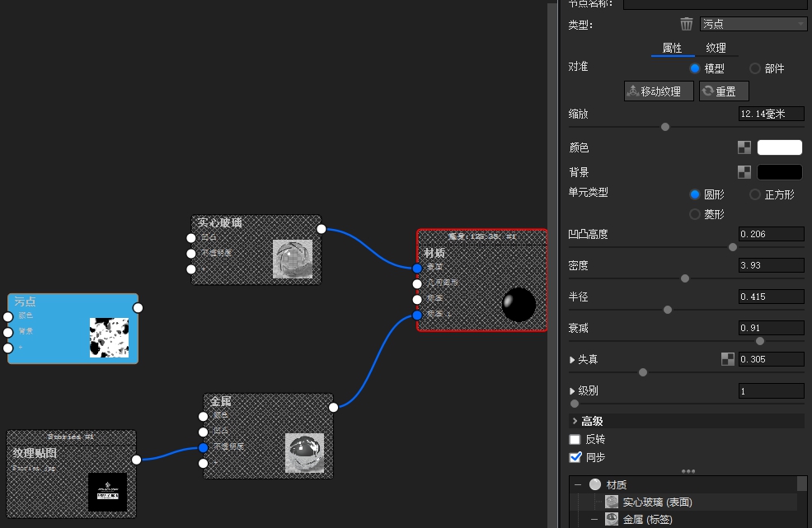The width and height of the screenshot is (812, 528).
Task: Expand the 失真 section
Action: [572, 358]
